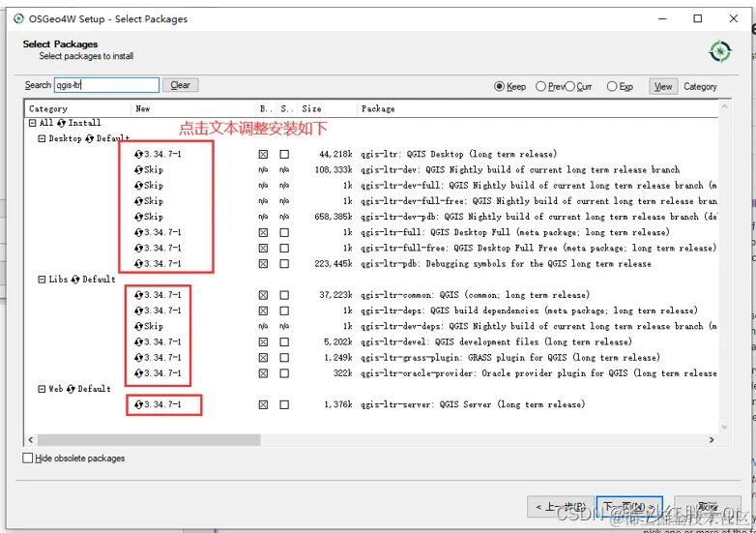The image size is (756, 533).
Task: Click the Skip cycle icon for qgis-ltr-dev-full-free
Action: coord(138,201)
